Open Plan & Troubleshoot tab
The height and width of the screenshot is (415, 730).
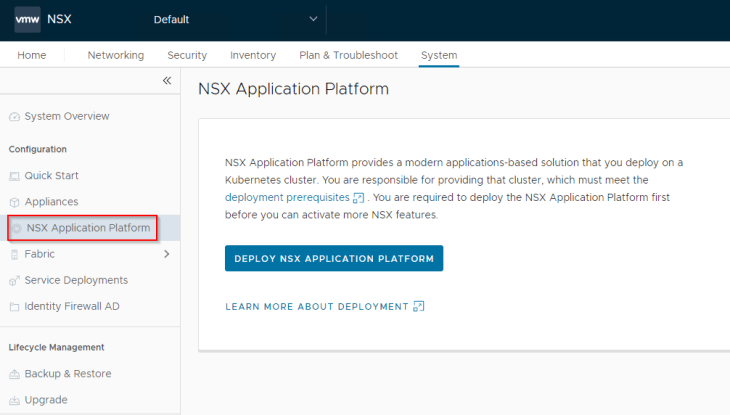(348, 55)
